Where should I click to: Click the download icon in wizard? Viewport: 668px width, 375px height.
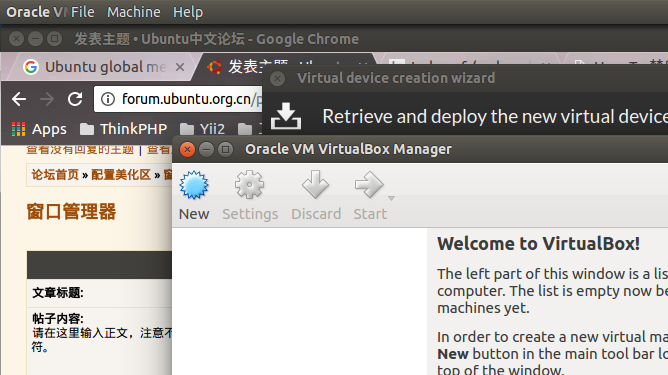[286, 116]
